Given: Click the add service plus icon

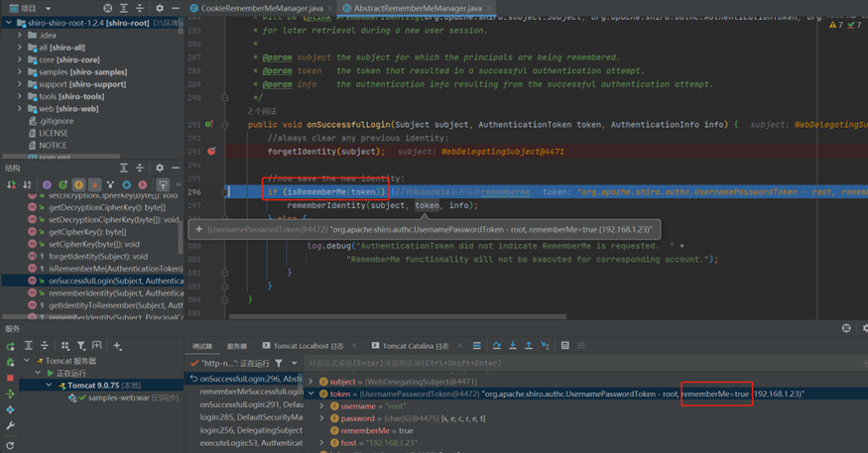Looking at the screenshot, I should (x=117, y=346).
